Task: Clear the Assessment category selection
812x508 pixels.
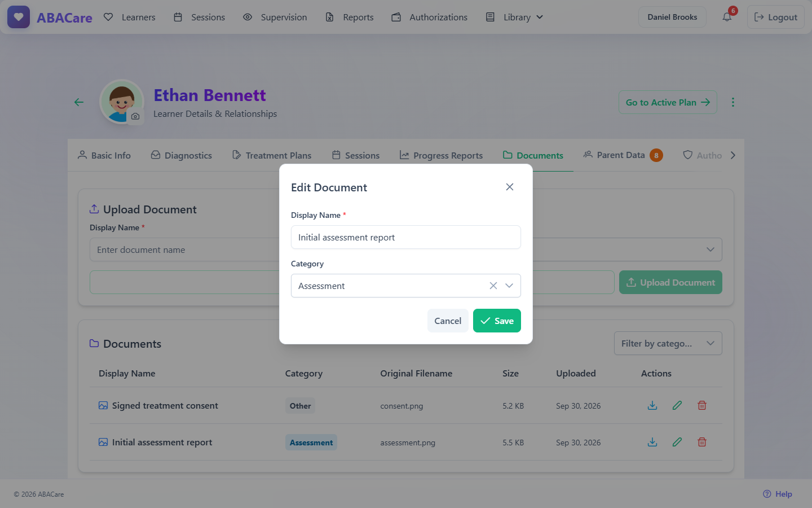Action: click(493, 286)
